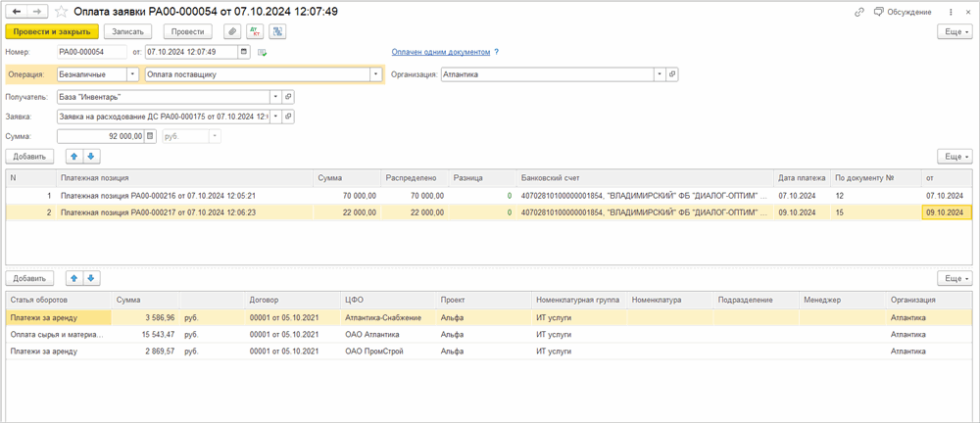Click the Провести и закрыть button

pyautogui.click(x=38, y=31)
